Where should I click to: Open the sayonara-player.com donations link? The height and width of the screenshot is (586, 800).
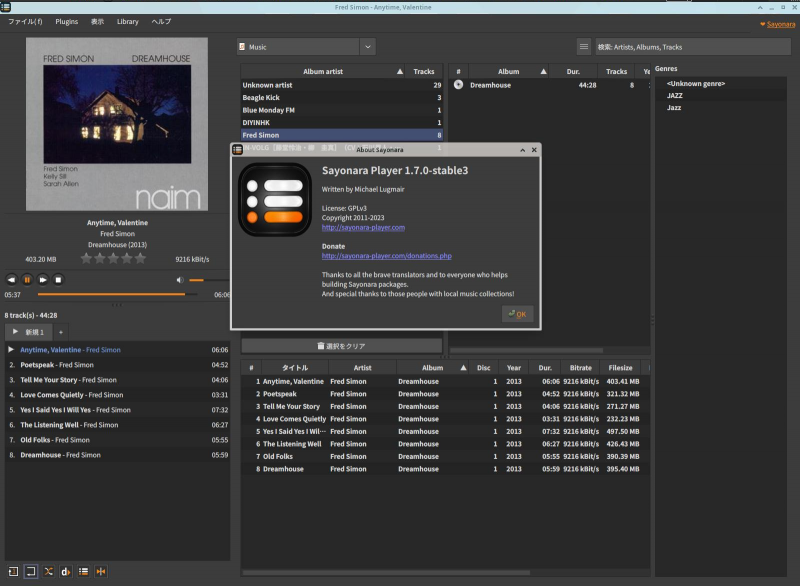click(386, 256)
